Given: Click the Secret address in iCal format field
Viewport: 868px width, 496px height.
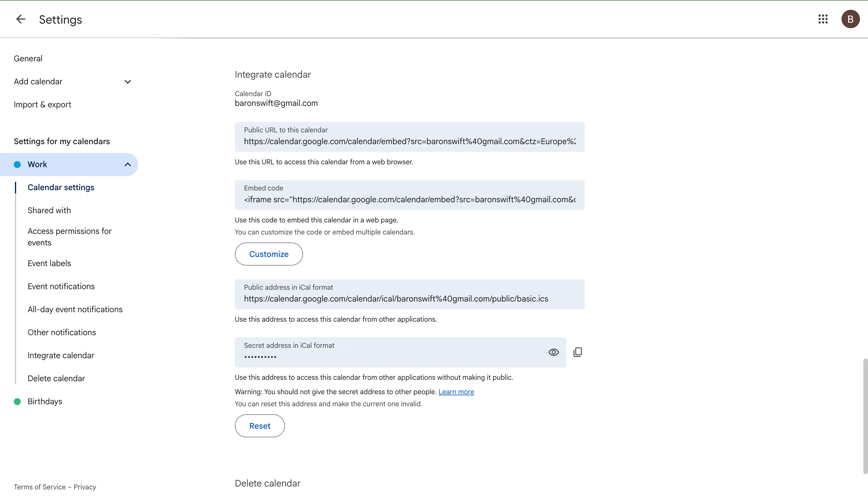Looking at the screenshot, I should [400, 353].
